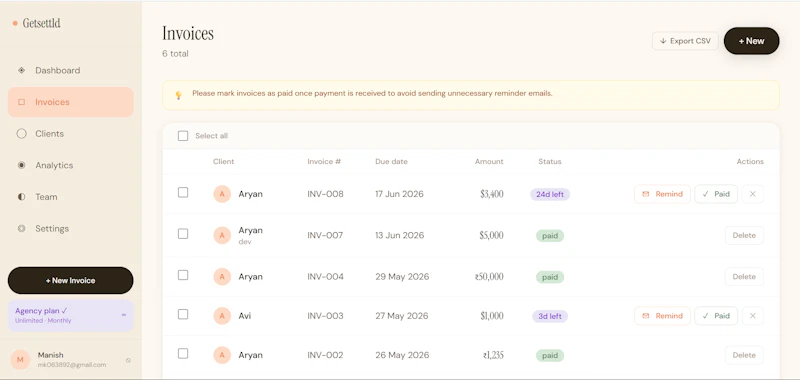
Task: Click the 3d left status badge
Action: [x=550, y=316]
